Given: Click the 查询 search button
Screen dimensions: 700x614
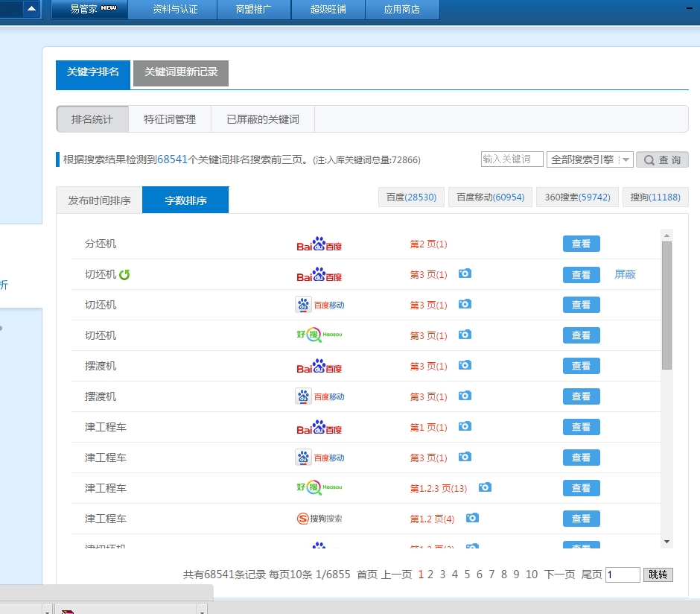Looking at the screenshot, I should (x=662, y=160).
